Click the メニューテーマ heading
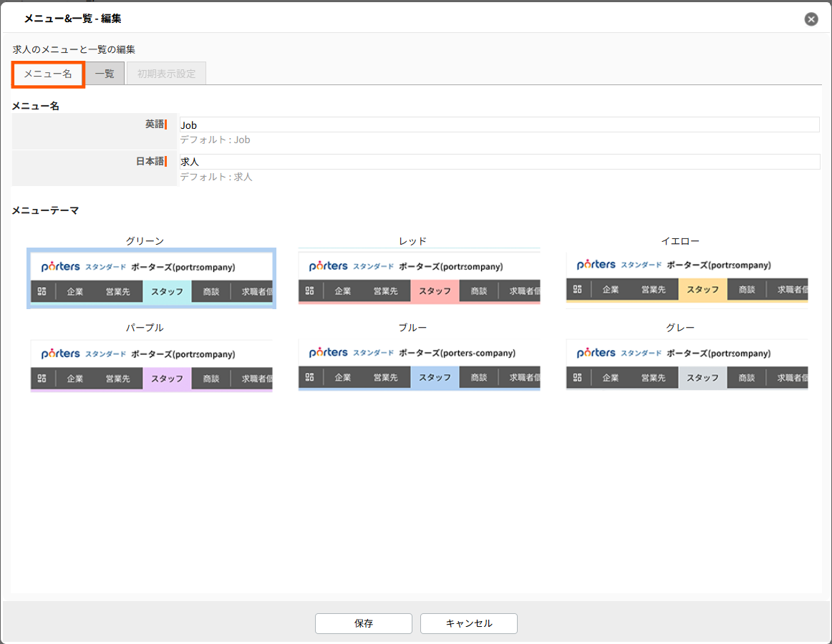This screenshot has width=832, height=644. (x=45, y=210)
